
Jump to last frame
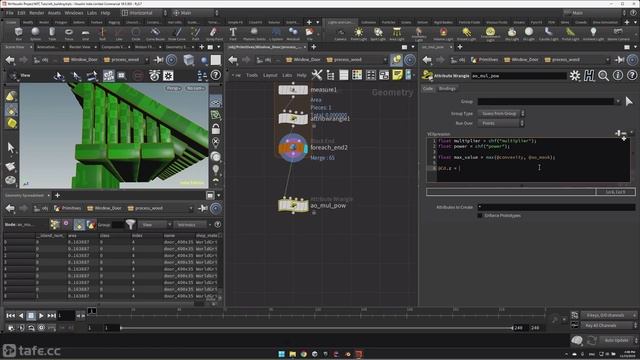[x=51, y=316]
